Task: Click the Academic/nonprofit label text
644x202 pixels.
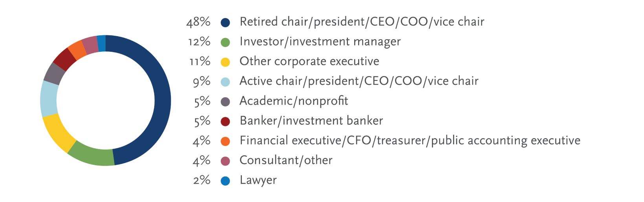Action: click(x=294, y=101)
